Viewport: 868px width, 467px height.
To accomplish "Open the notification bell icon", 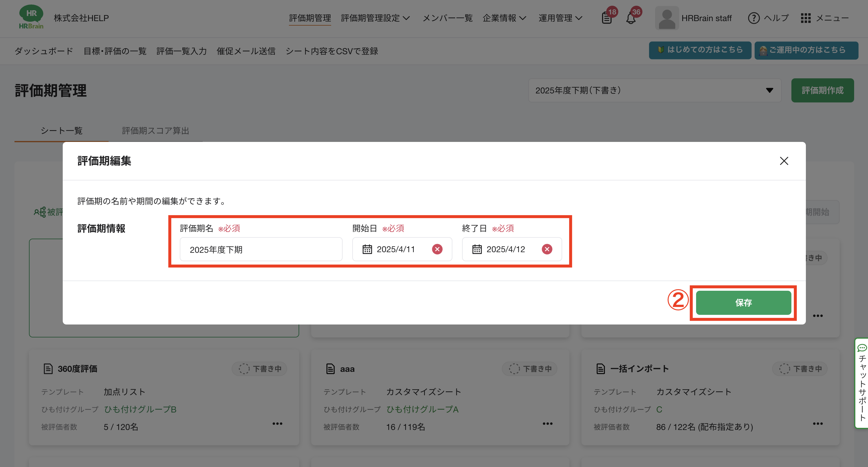I will point(631,18).
